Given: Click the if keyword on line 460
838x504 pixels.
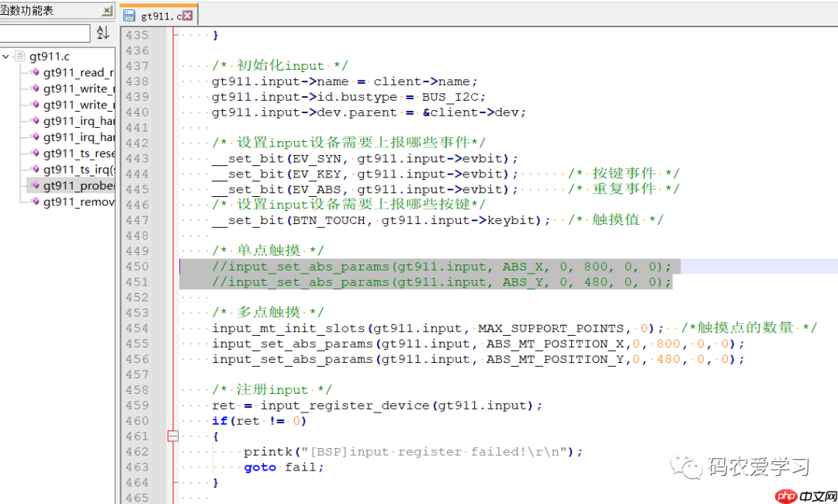Looking at the screenshot, I should point(220,421).
